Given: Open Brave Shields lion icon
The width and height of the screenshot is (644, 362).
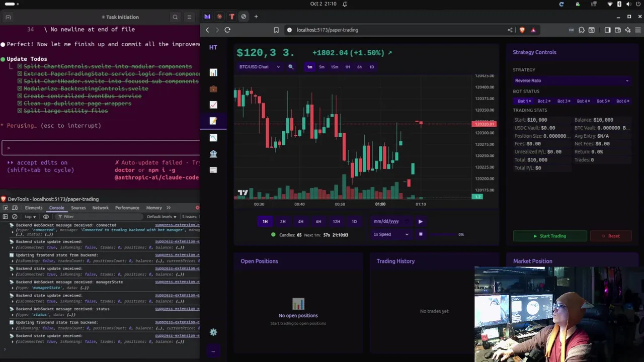Looking at the screenshot, I should pyautogui.click(x=522, y=30).
